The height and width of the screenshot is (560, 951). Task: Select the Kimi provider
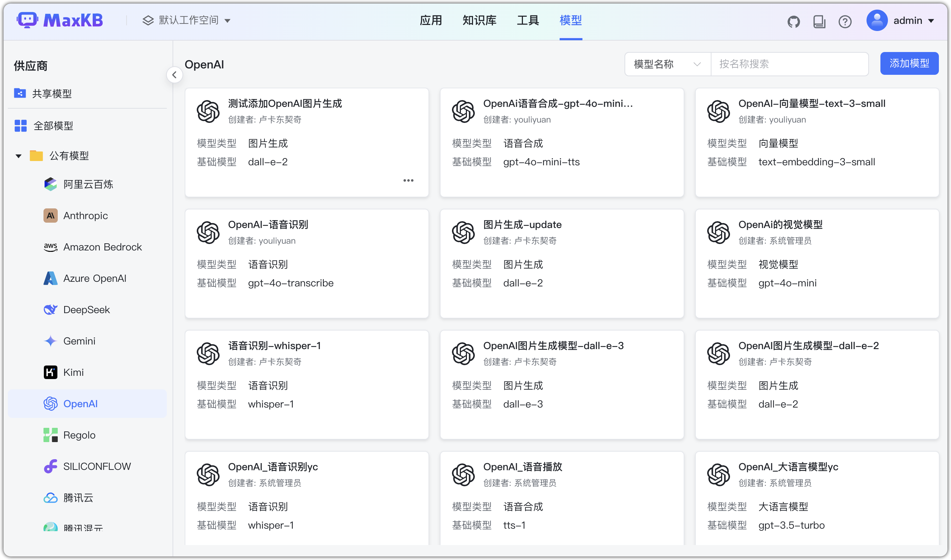[x=87, y=372]
